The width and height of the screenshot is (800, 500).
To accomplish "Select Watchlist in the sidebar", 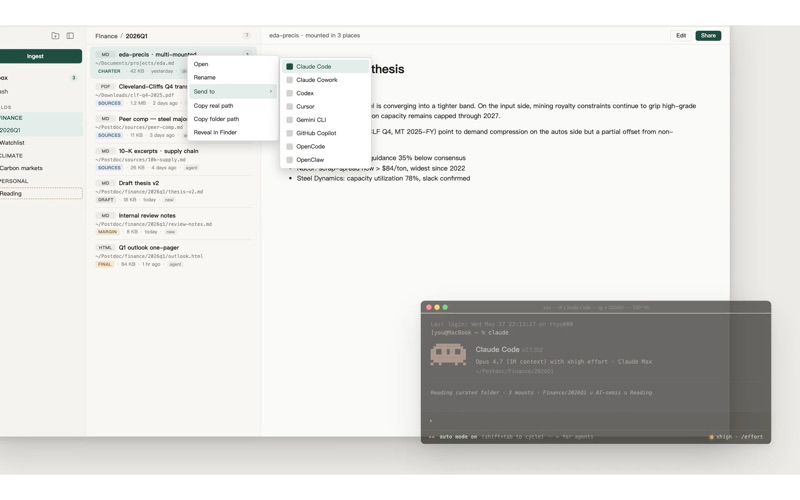I will click(x=41, y=143).
